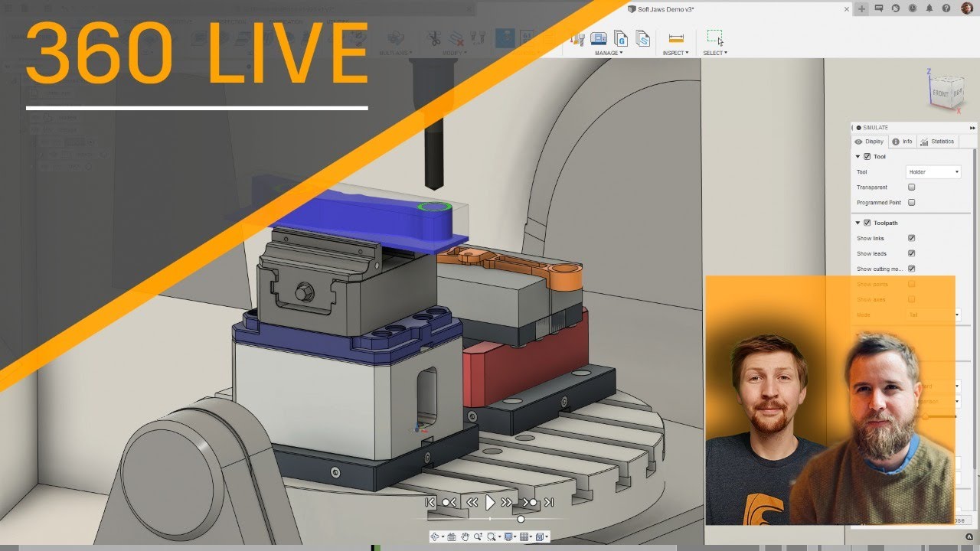980x551 pixels.
Task: Open the Viewports layout icon
Action: coord(540,536)
